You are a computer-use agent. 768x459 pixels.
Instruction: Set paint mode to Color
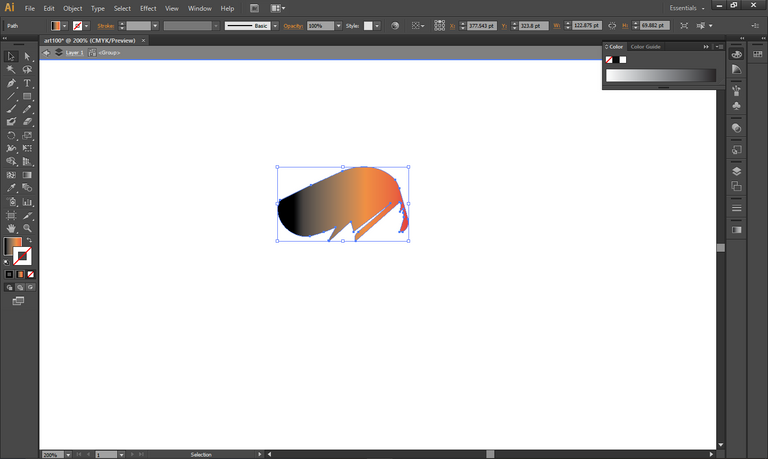click(x=9, y=274)
